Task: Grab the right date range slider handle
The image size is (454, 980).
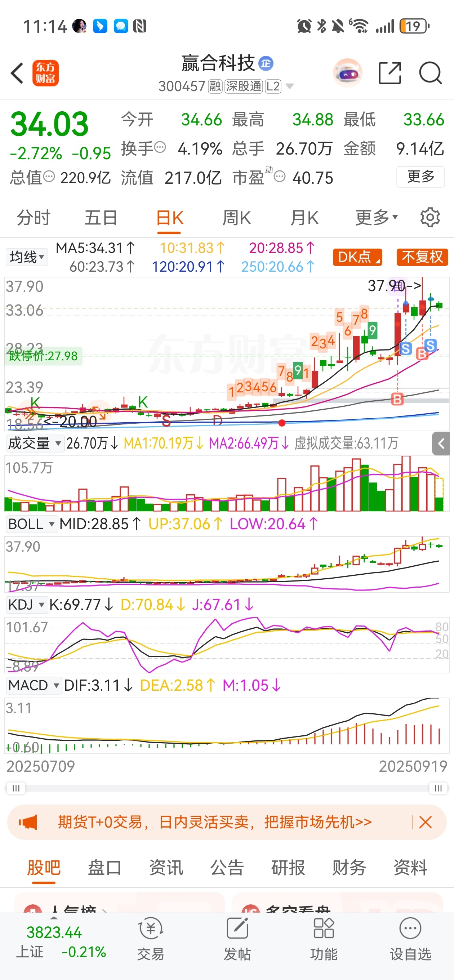Action: coord(438,788)
